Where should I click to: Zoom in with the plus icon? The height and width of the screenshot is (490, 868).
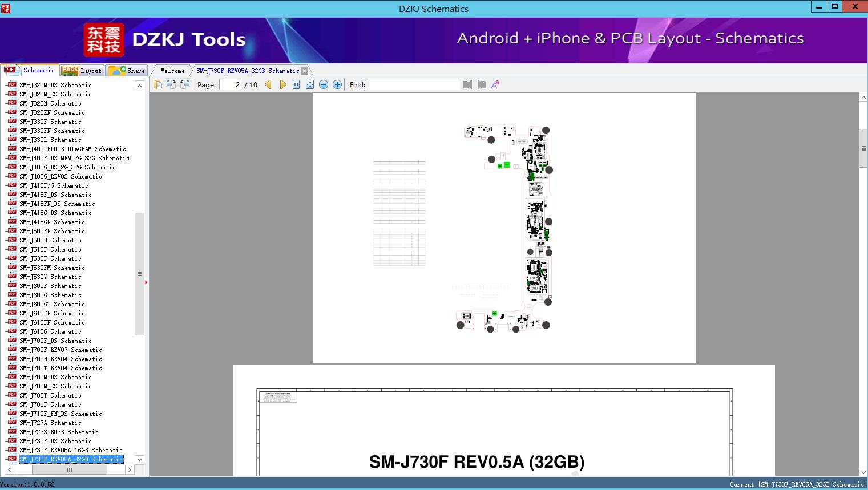pos(337,84)
